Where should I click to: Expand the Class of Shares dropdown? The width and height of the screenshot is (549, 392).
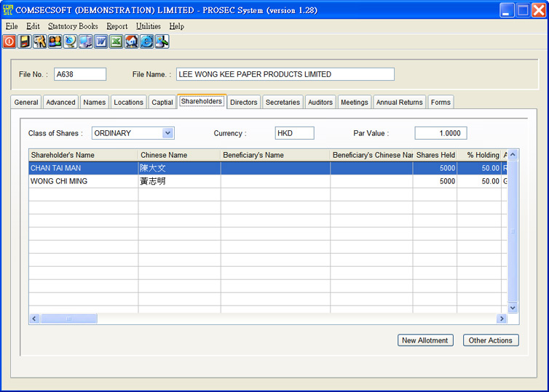click(168, 133)
